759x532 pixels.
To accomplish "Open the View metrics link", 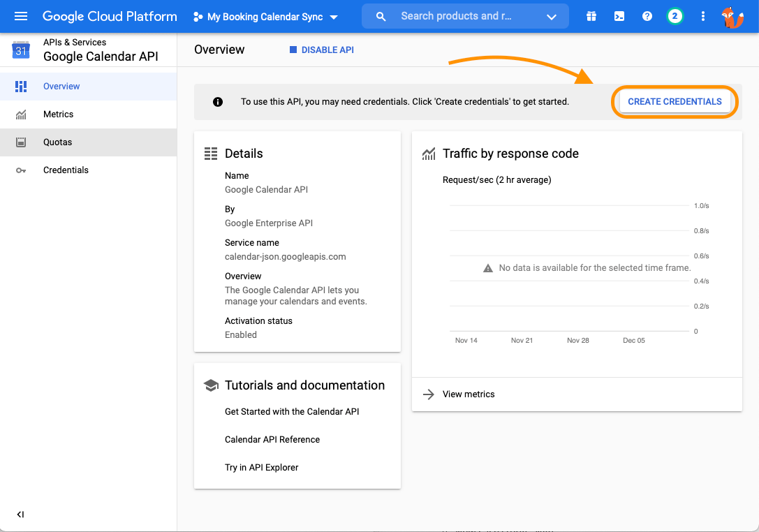I will pyautogui.click(x=468, y=394).
